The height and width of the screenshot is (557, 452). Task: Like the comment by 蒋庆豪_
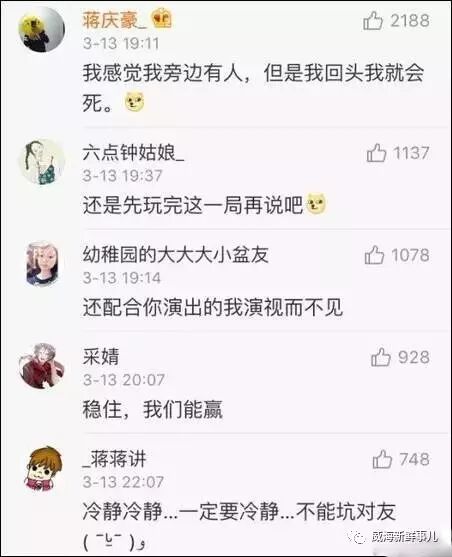tap(373, 21)
